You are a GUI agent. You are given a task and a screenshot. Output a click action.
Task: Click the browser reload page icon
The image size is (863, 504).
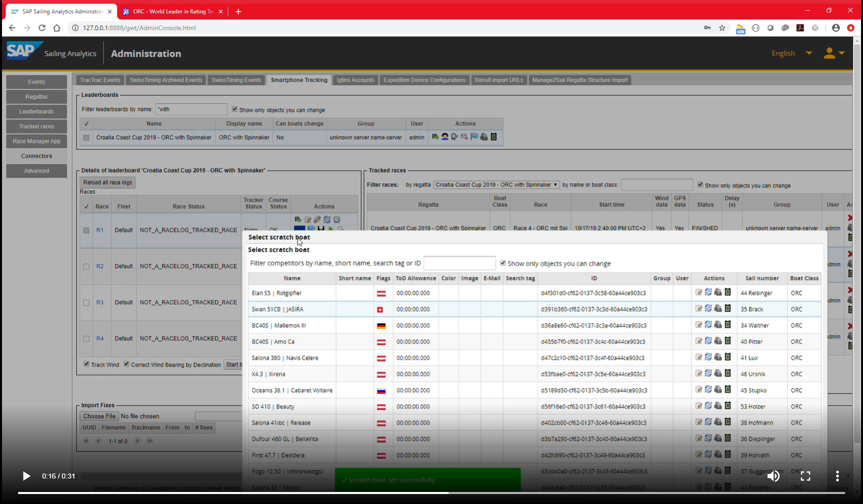pyautogui.click(x=42, y=28)
